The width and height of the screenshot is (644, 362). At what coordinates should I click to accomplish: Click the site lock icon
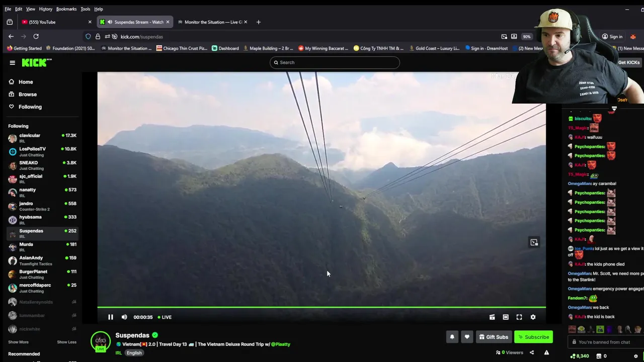(98, 37)
